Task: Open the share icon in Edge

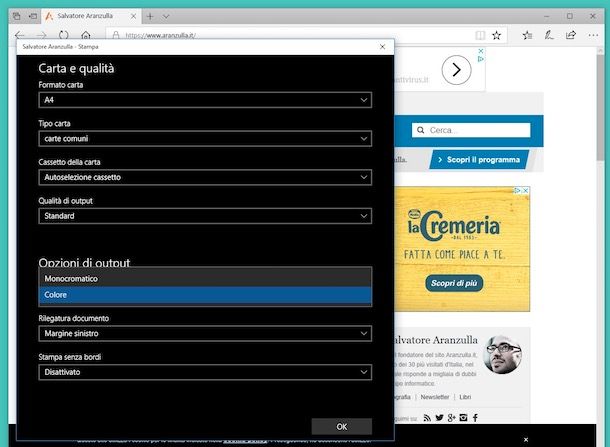Action: click(x=571, y=35)
